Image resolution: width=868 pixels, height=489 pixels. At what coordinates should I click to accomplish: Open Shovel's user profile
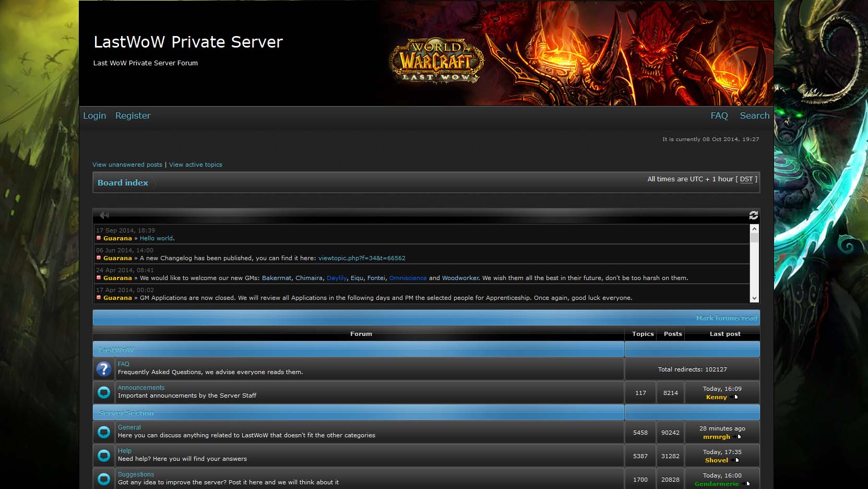click(x=716, y=460)
